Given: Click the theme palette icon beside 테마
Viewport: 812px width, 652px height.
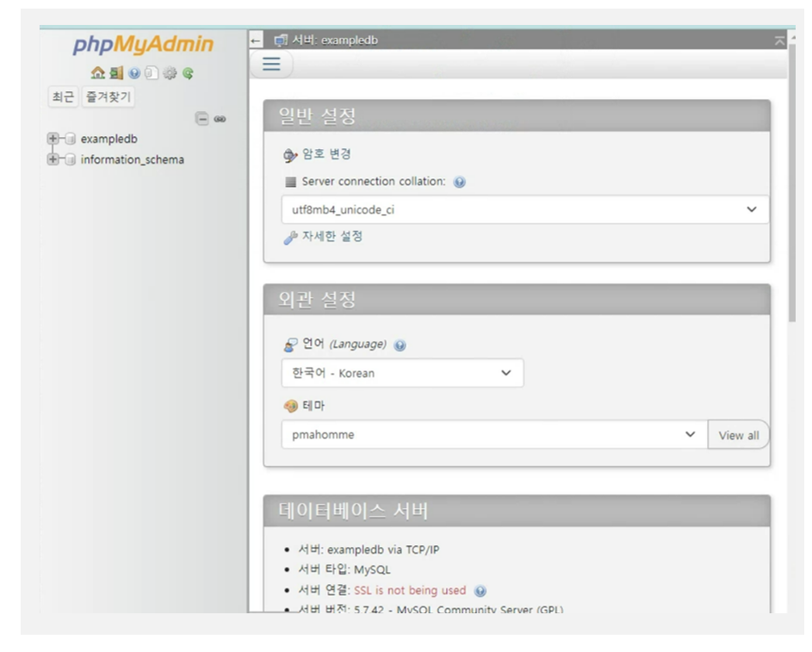Looking at the screenshot, I should tap(290, 406).
